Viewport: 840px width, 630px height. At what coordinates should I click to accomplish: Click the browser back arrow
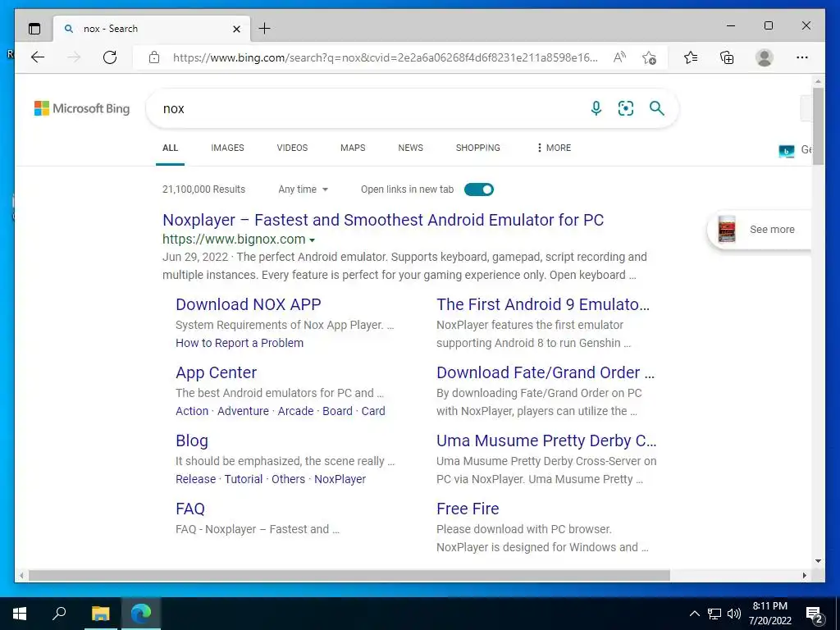pos(38,57)
